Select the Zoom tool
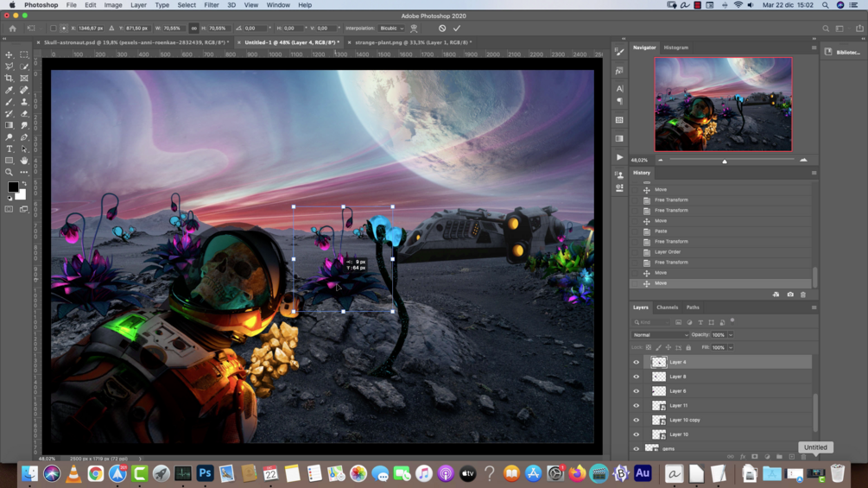 pos(9,172)
